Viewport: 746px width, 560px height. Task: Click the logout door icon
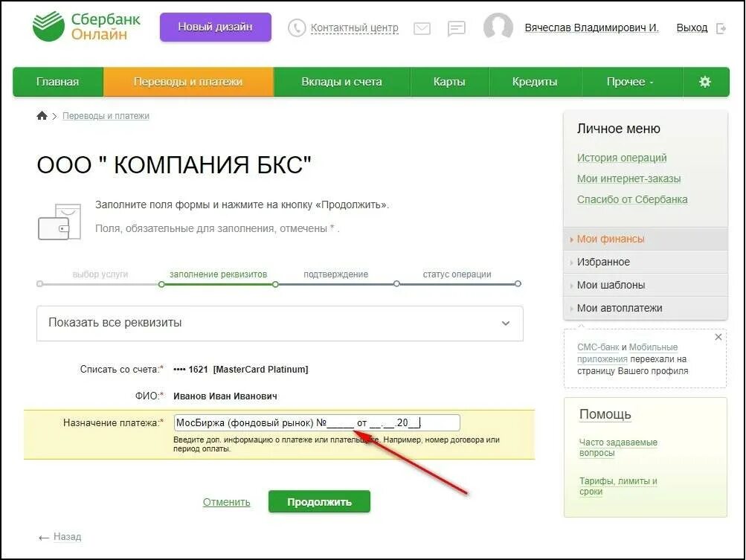click(x=721, y=28)
